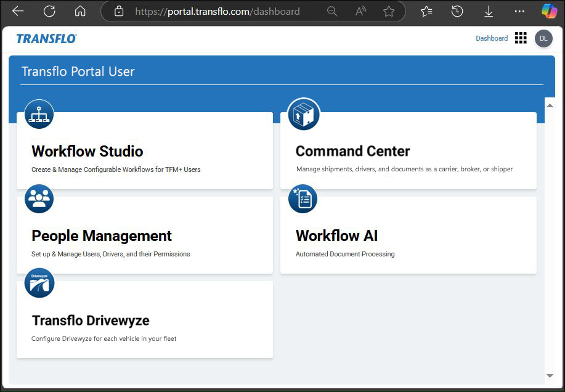
Task: Click the zoom magnifier icon in address bar
Action: point(332,11)
